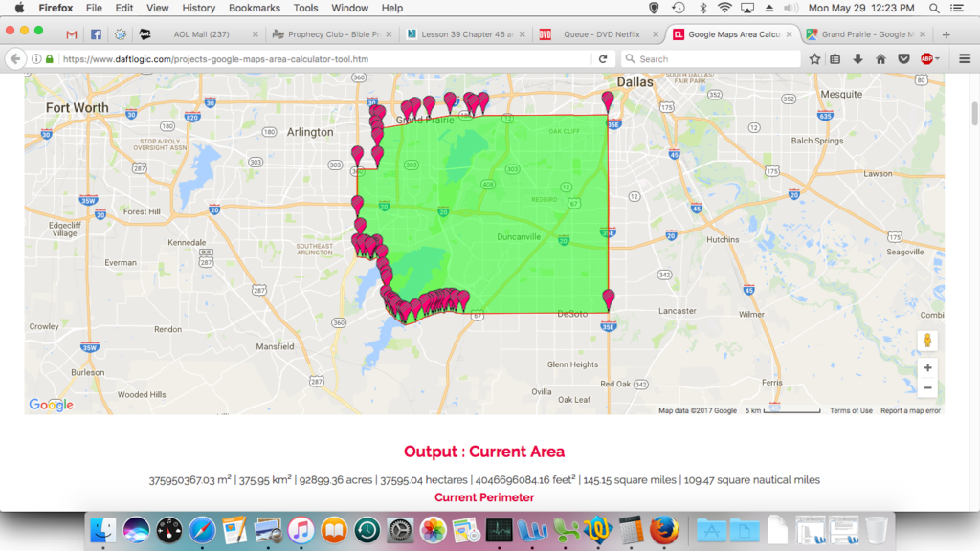Open Spotlight search in the menu bar
Viewport: 980px width, 551px height.
[934, 8]
